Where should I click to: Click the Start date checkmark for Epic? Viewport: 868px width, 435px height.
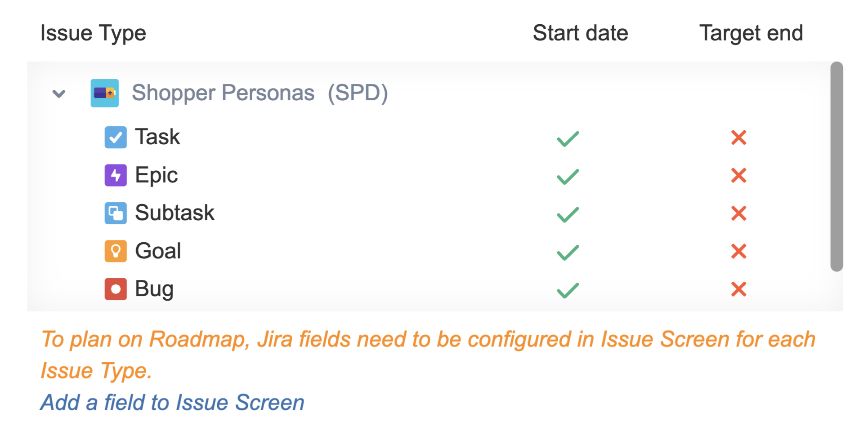coord(568,176)
